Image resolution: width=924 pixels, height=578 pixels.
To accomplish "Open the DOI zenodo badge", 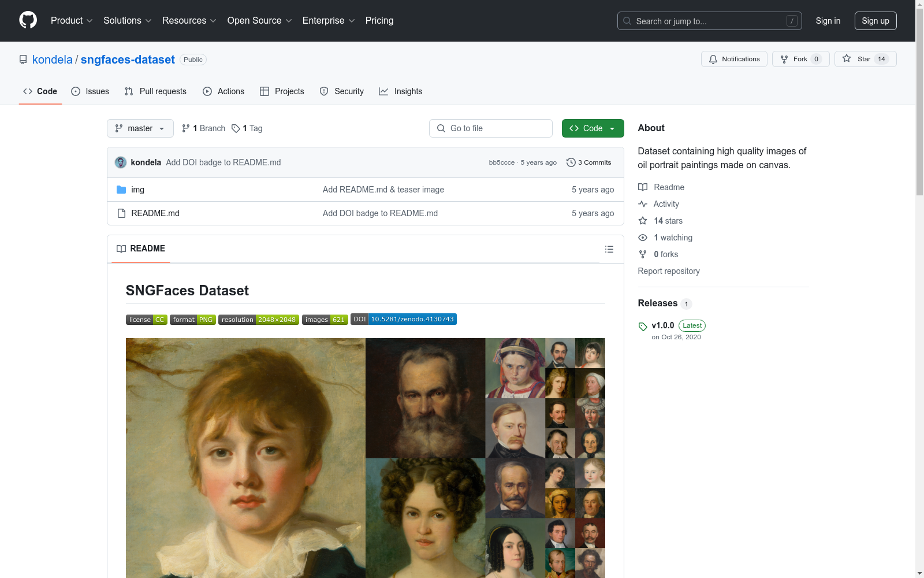I will (x=404, y=319).
